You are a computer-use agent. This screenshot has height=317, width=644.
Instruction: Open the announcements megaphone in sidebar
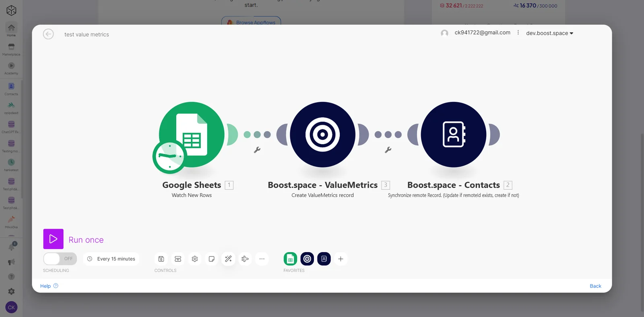pos(11,262)
